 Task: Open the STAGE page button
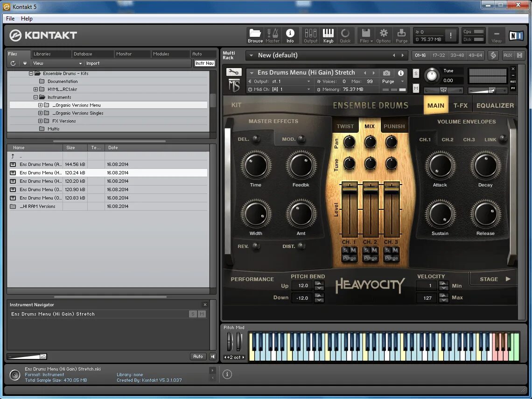[x=494, y=279]
